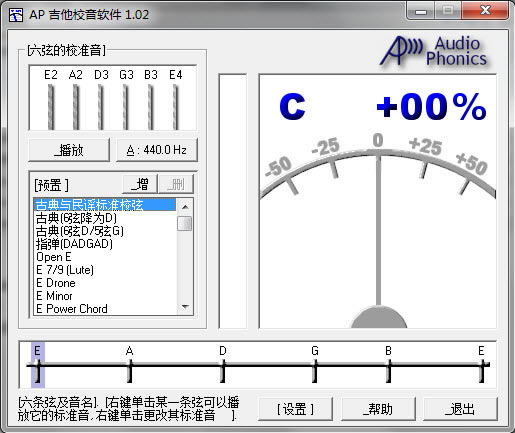Click the preset list scroll down arrow

coord(185,306)
